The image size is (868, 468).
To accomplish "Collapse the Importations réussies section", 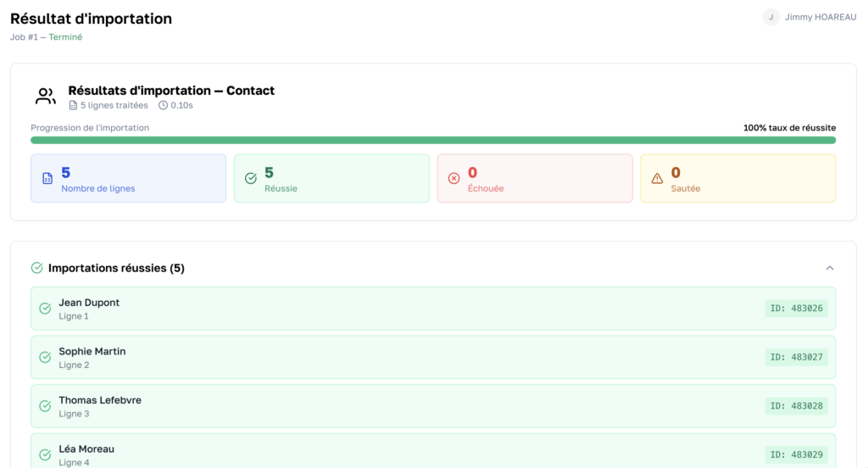I will [830, 268].
